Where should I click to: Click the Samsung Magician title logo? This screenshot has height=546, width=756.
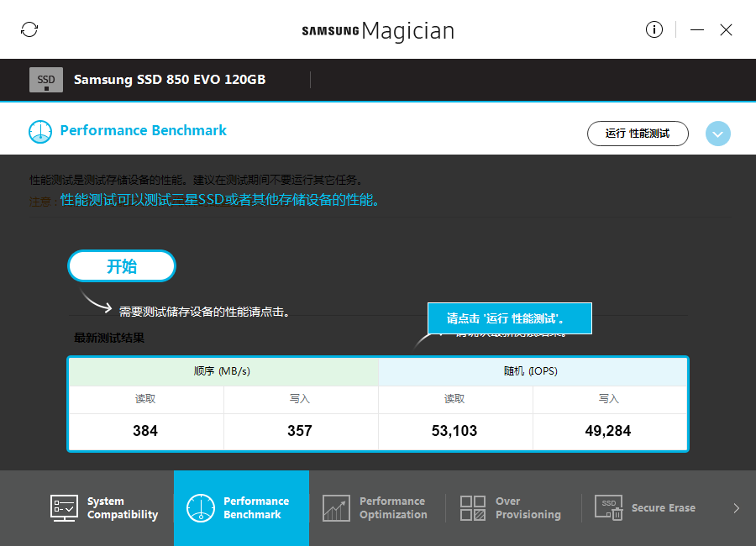pyautogui.click(x=378, y=31)
